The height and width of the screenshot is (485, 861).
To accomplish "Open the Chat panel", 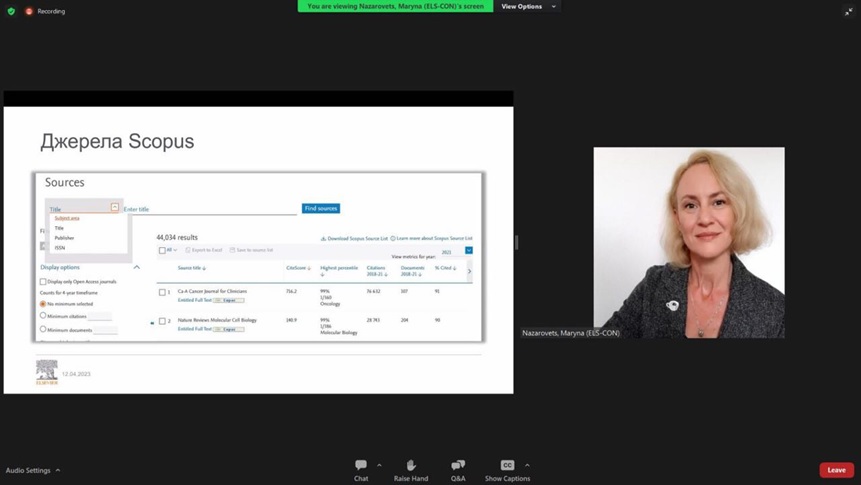I will pos(361,470).
